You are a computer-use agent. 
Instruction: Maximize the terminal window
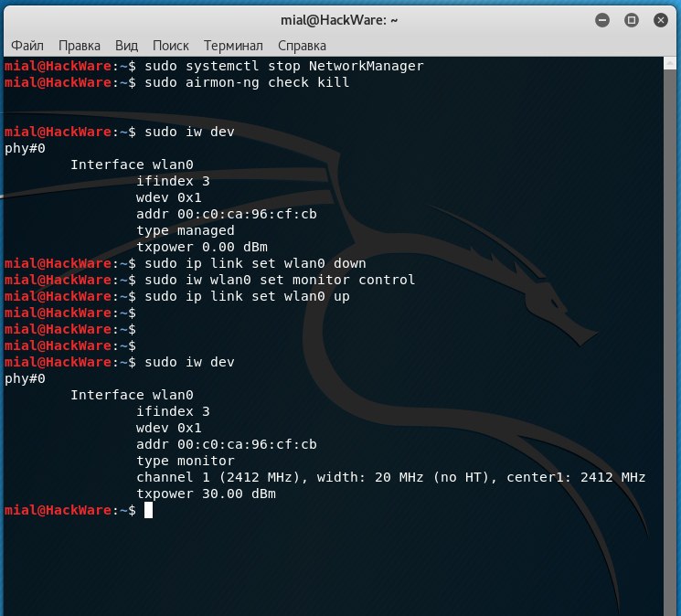coord(631,20)
